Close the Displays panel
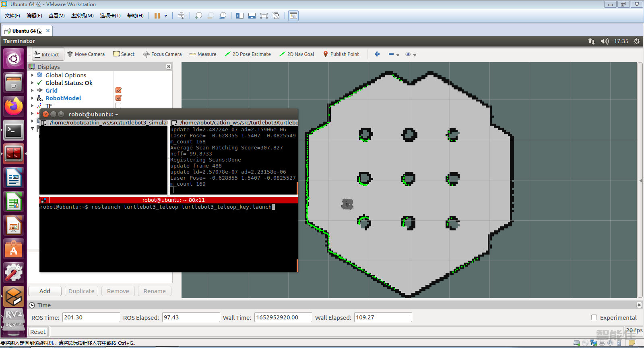 click(169, 66)
